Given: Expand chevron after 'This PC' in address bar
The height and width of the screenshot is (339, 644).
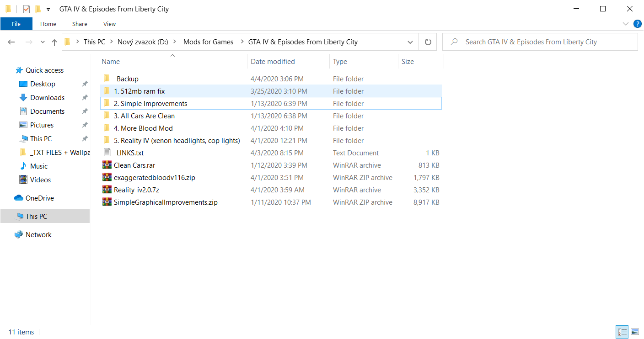Looking at the screenshot, I should (111, 42).
